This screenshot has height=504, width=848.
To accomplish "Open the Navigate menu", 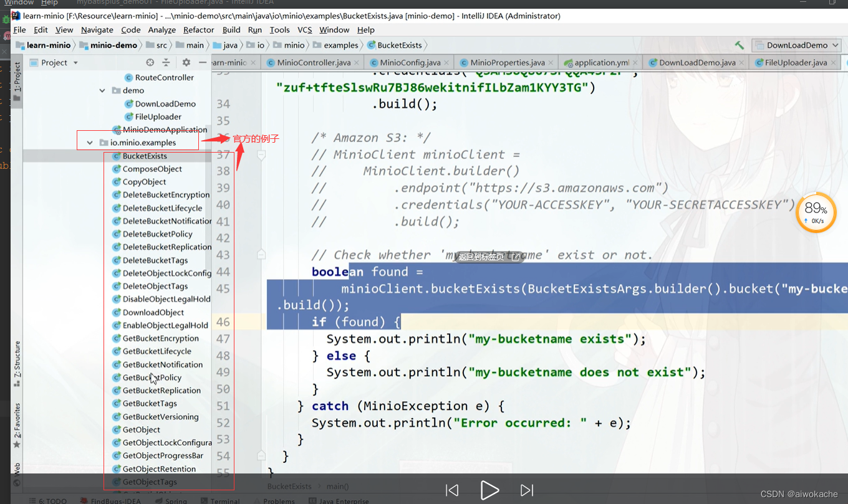I will tap(97, 29).
